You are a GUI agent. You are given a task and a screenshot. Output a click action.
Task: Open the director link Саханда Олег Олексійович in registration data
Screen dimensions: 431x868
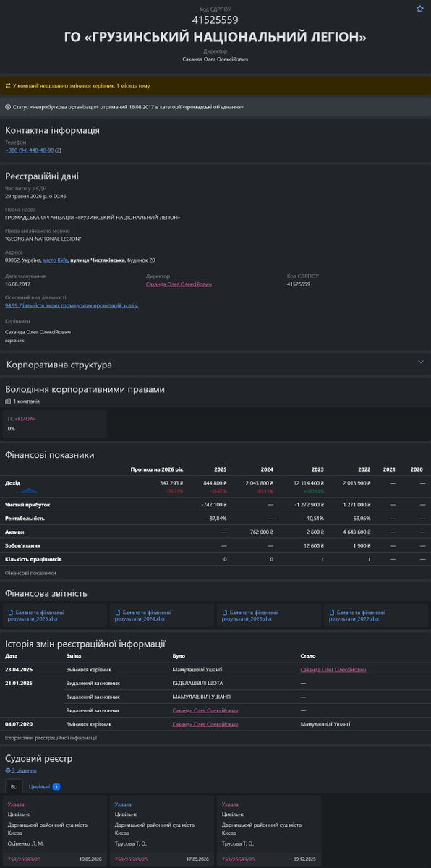click(x=179, y=284)
